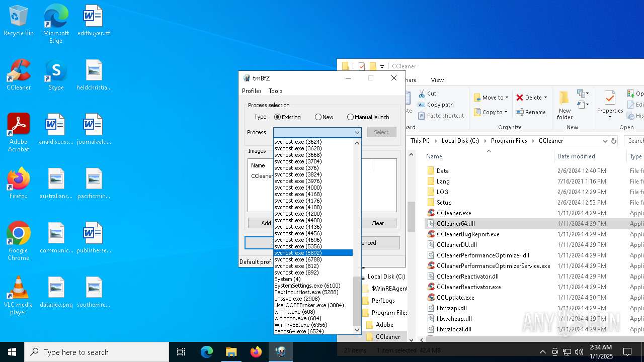Select CCleaner64.dll in the file list
Image resolution: width=644 pixels, height=362 pixels.
455,224
